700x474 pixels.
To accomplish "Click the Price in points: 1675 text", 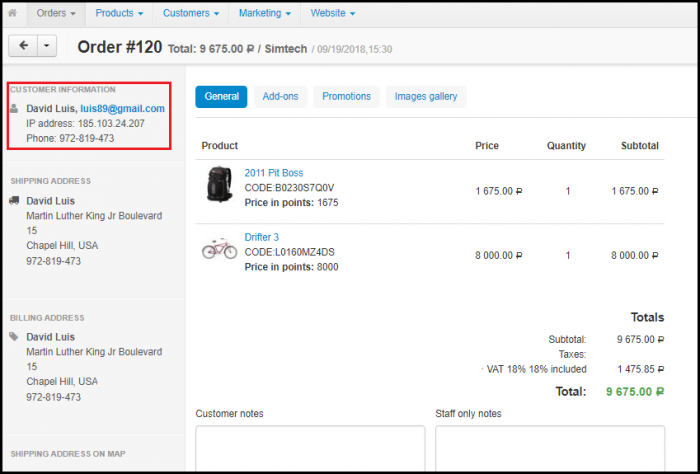I will (x=292, y=203).
